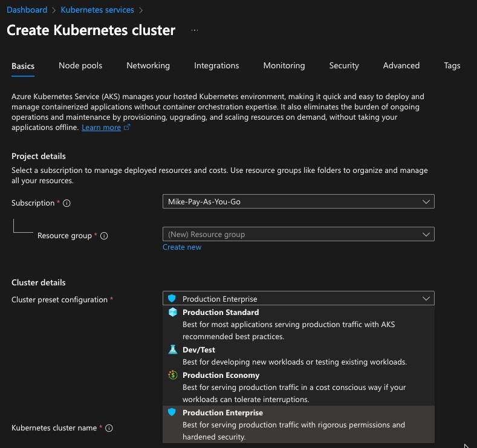Click the Cluster details heading
Screen dimensions: 477x448
(x=39, y=282)
